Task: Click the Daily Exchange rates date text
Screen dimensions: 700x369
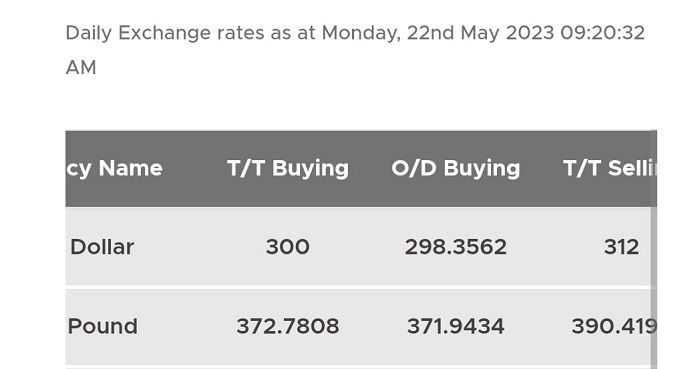Action: coord(355,33)
